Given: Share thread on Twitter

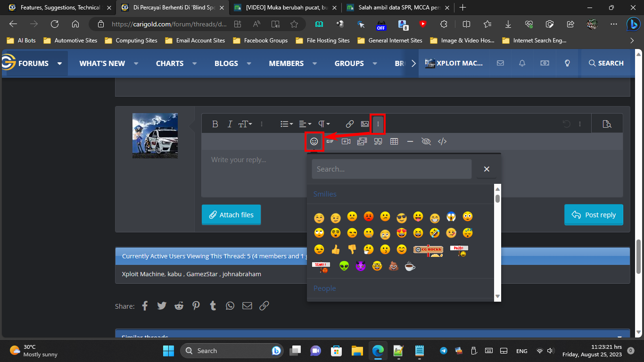Looking at the screenshot, I should click(162, 305).
